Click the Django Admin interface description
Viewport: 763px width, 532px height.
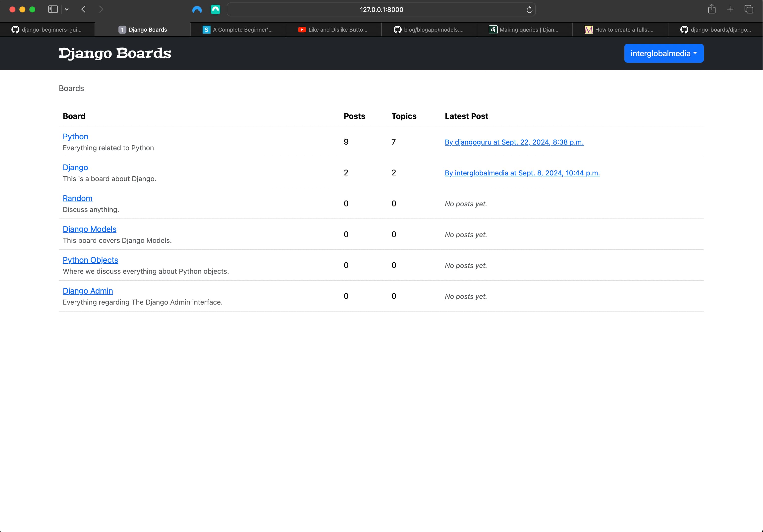click(x=143, y=302)
